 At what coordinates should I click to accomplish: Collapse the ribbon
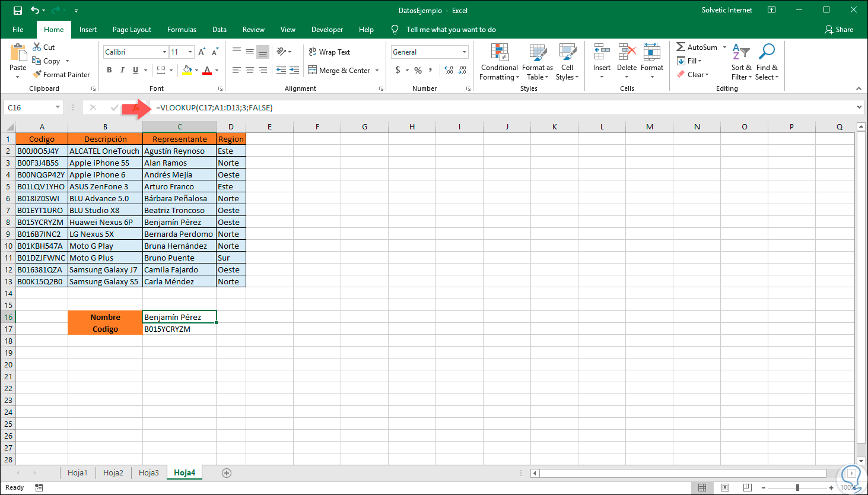[859, 88]
